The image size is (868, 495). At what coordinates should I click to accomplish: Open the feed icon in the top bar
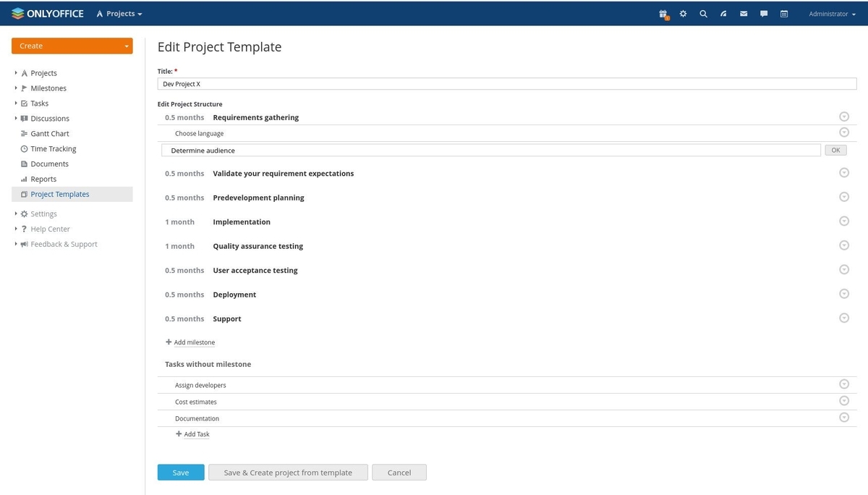click(x=723, y=13)
